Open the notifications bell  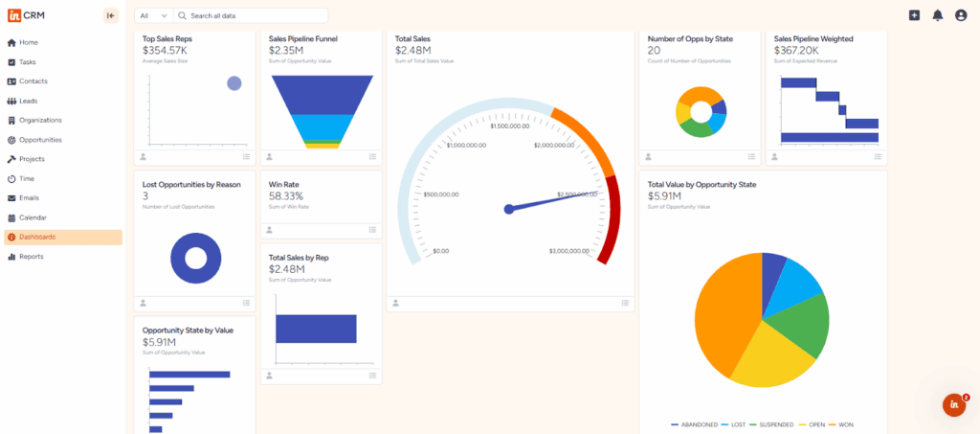(937, 15)
